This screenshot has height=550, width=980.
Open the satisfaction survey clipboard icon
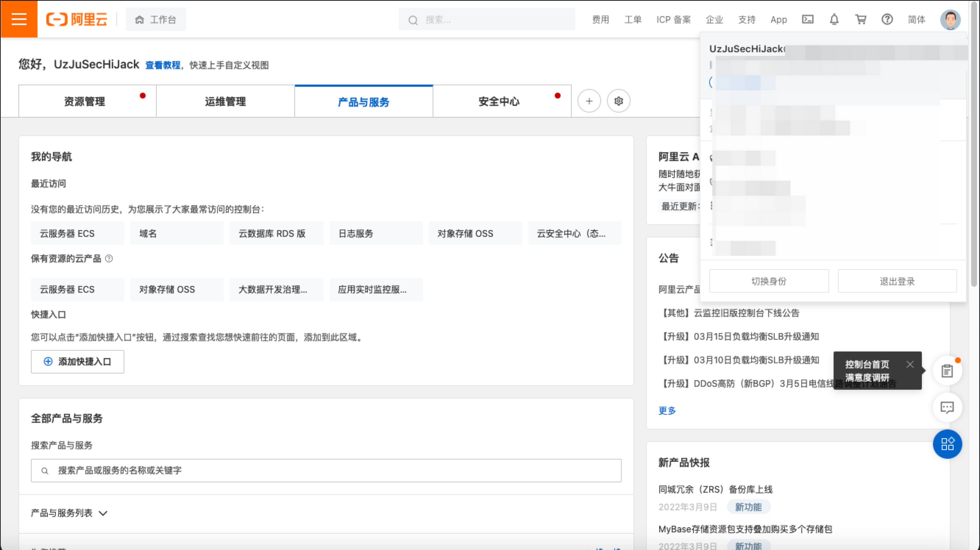pos(947,371)
